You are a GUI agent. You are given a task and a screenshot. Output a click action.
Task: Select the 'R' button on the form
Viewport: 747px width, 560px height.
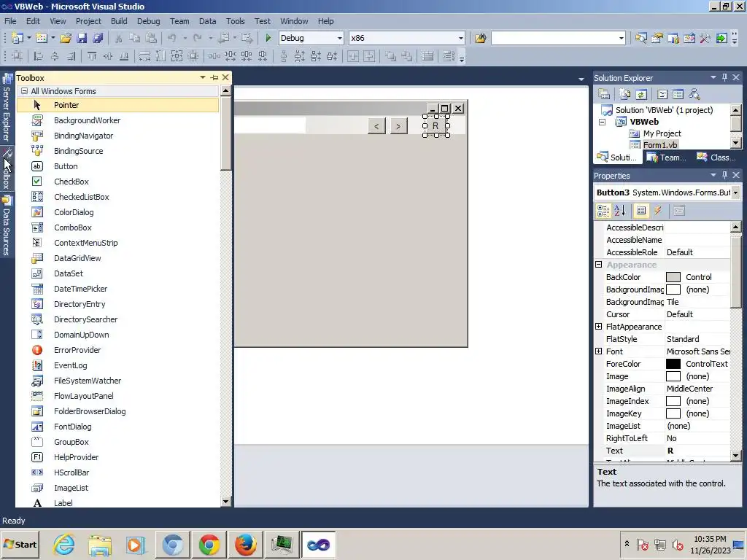coord(436,126)
